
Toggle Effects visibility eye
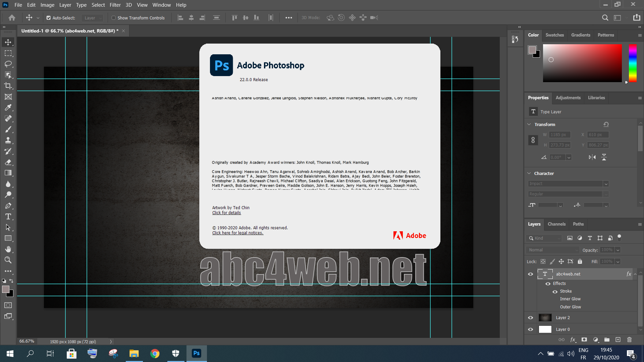[548, 284]
